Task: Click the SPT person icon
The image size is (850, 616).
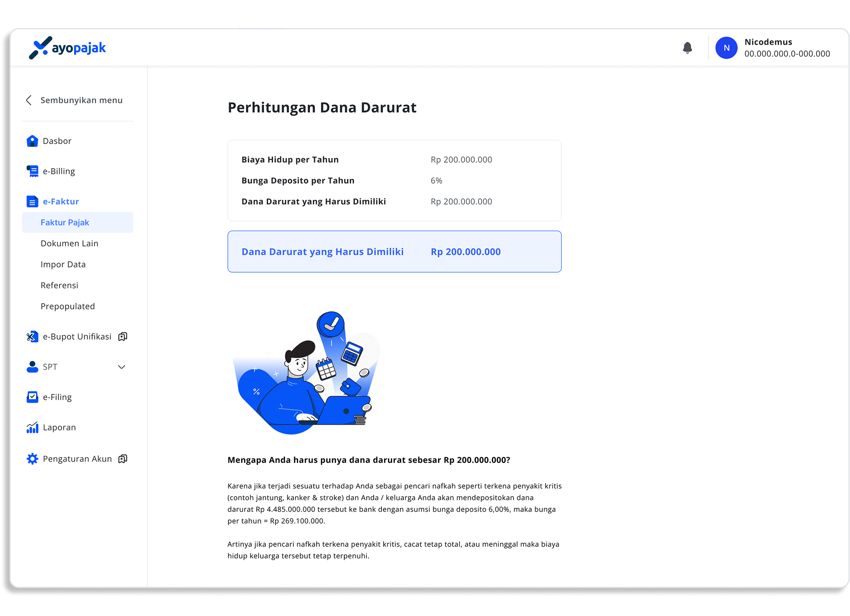Action: point(32,367)
